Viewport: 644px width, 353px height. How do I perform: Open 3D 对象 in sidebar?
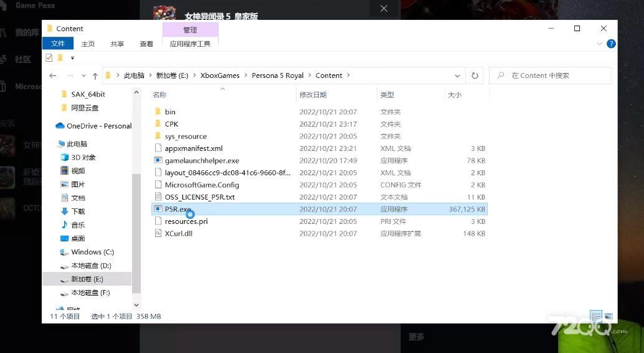78,157
